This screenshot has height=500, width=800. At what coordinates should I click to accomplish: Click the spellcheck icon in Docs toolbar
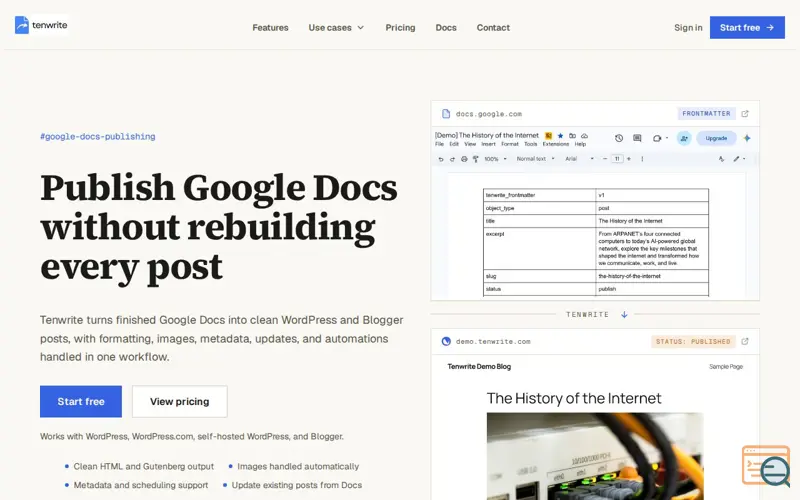click(721, 159)
